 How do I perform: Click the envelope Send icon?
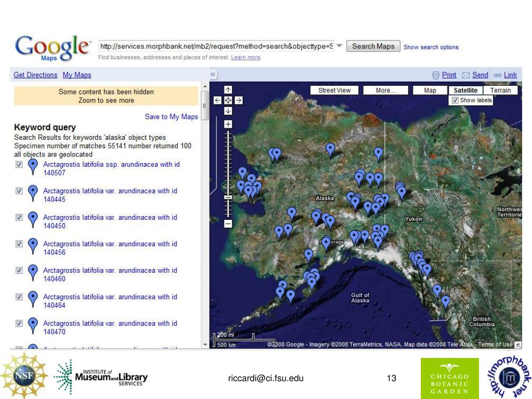(466, 75)
